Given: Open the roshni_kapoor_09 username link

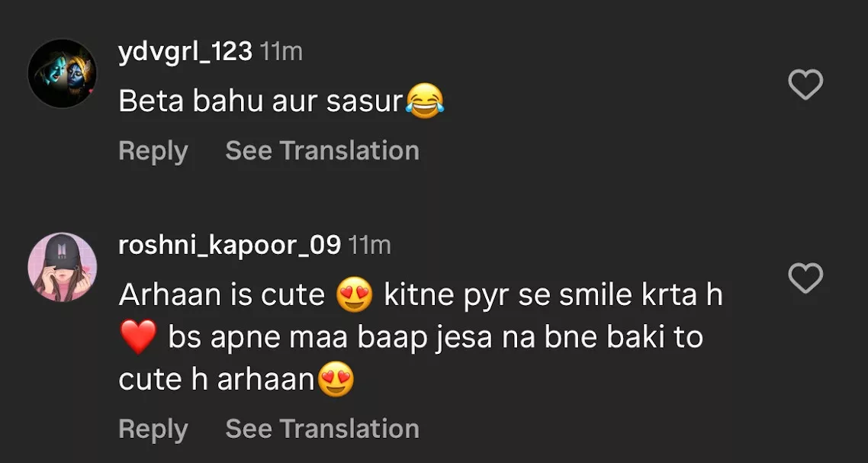Looking at the screenshot, I should [230, 246].
